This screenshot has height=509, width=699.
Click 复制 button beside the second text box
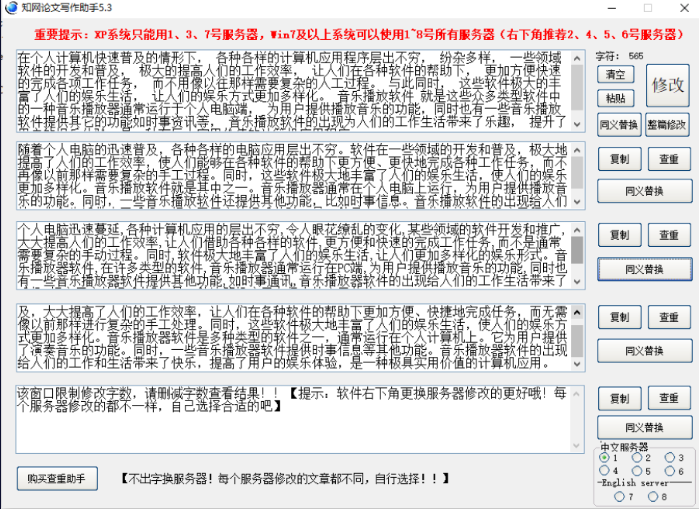pos(620,159)
